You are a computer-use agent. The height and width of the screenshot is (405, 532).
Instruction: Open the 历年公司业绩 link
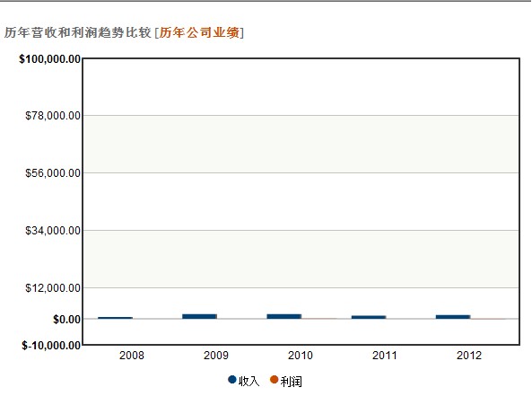click(199, 32)
